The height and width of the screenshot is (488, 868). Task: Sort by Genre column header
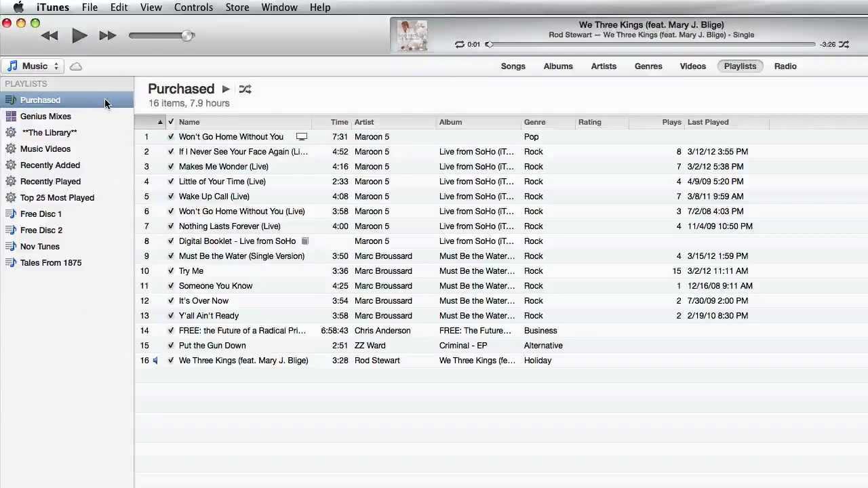[549, 122]
